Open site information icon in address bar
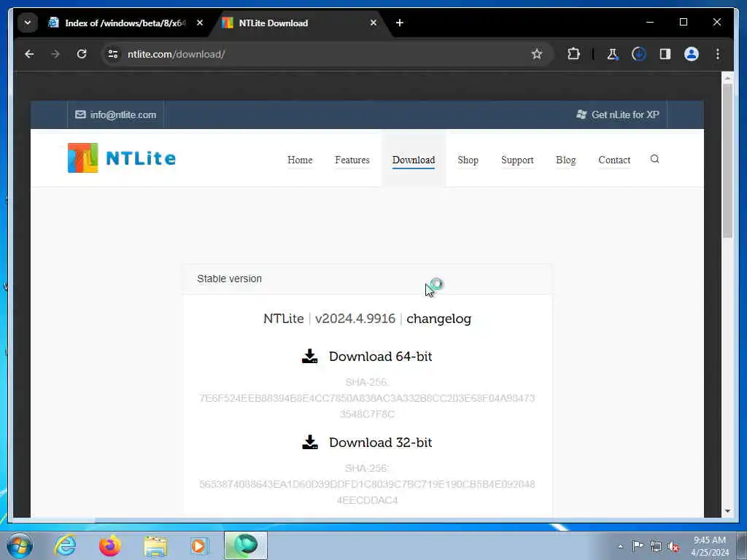Image resolution: width=747 pixels, height=560 pixels. pos(113,54)
